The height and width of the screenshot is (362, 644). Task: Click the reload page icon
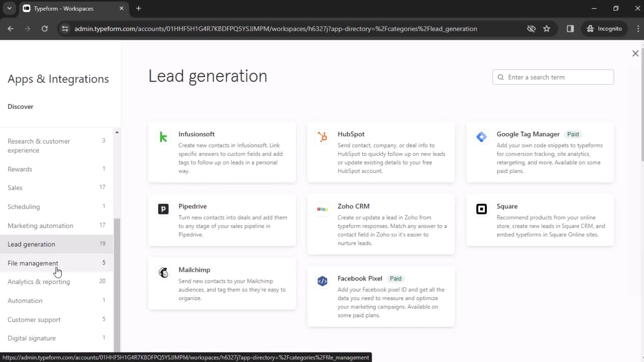pyautogui.click(x=44, y=29)
